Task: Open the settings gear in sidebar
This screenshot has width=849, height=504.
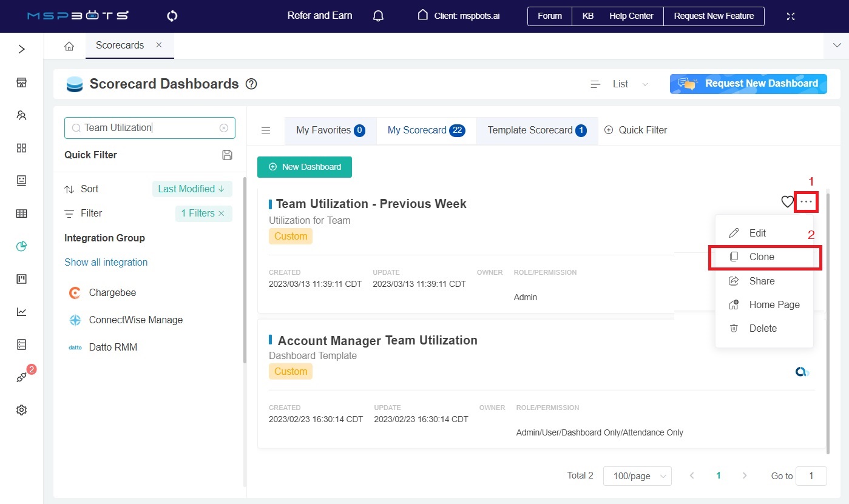Action: 22,410
